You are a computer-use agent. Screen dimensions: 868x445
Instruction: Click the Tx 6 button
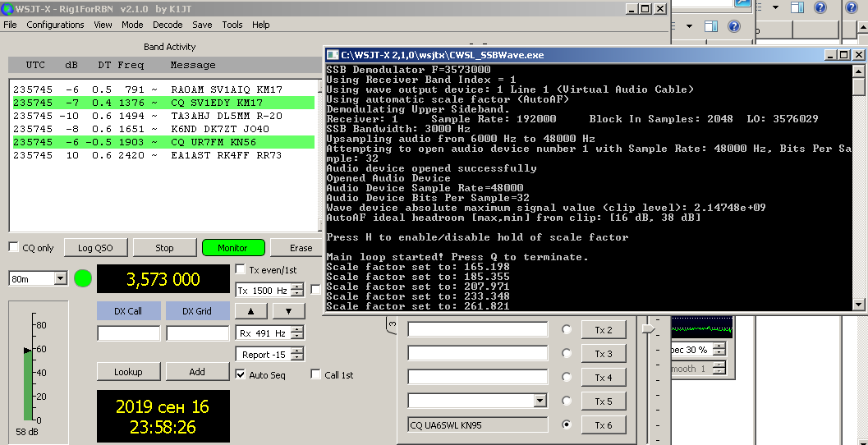coord(604,425)
